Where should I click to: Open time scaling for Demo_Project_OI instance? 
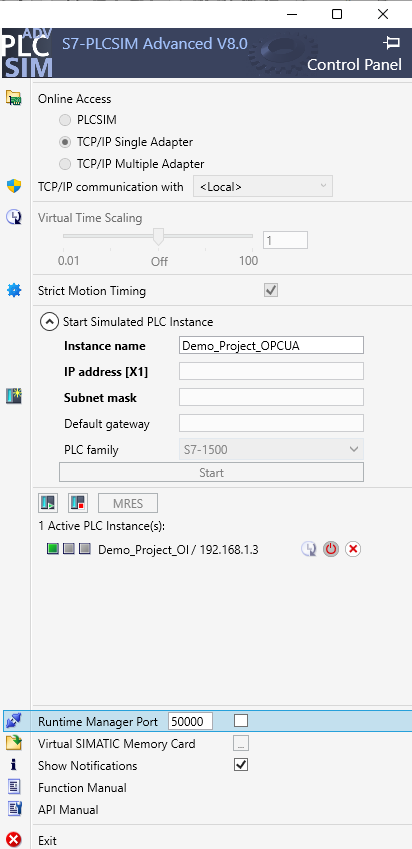[309, 550]
